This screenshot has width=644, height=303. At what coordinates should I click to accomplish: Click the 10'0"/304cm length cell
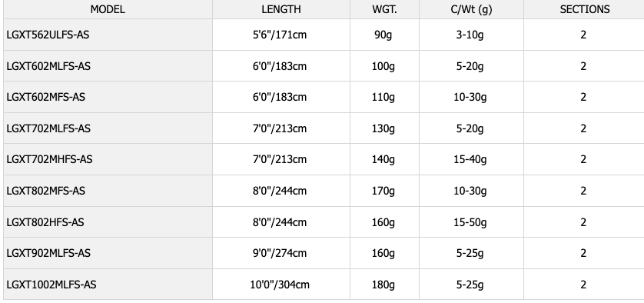(281, 285)
